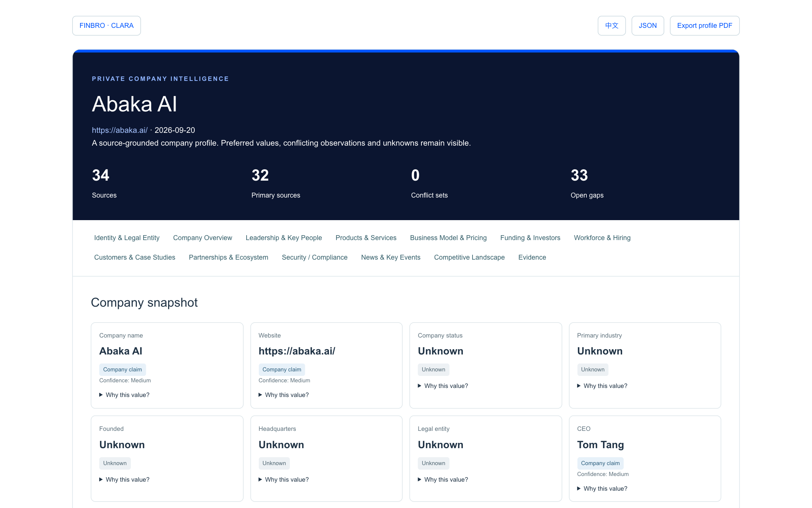
Task: Click 'Confidence: Medium' under CEO card
Action: click(603, 474)
